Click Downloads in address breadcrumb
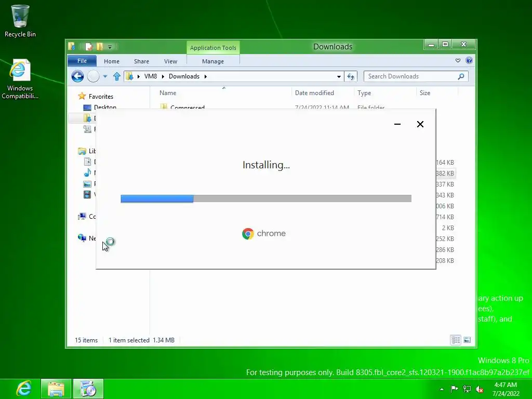This screenshot has width=532, height=399. pos(184,76)
